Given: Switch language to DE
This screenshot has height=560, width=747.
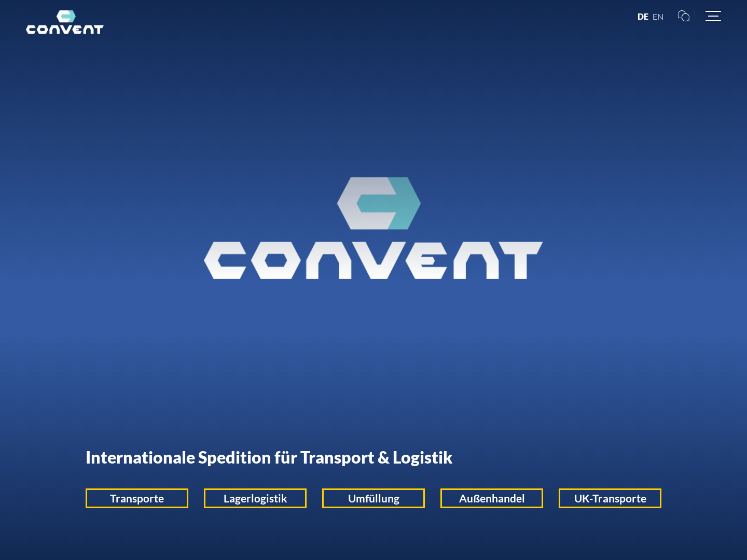Looking at the screenshot, I should tap(643, 17).
